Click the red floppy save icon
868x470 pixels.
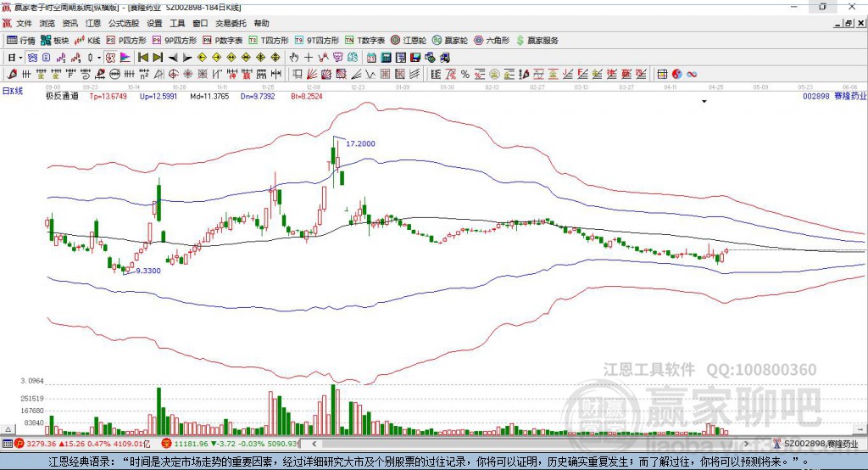415,58
